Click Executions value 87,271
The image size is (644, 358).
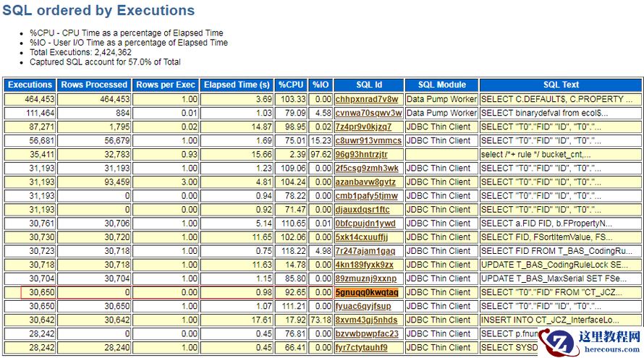[41, 127]
